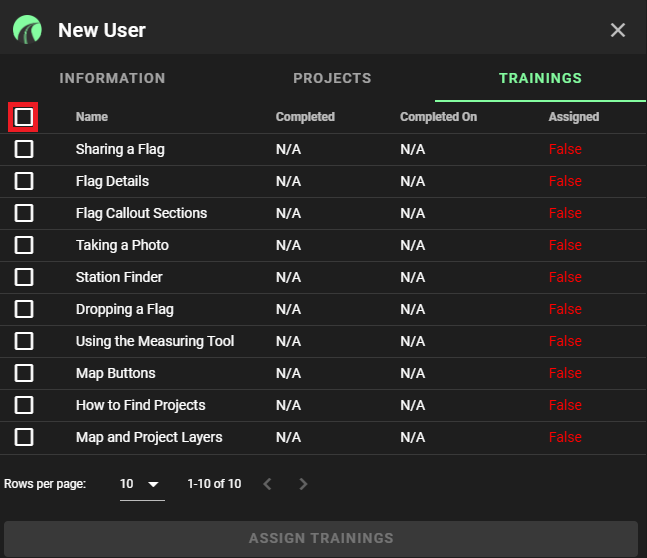Open the rows per page dropdown
Image resolution: width=647 pixels, height=558 pixels.
coord(142,485)
